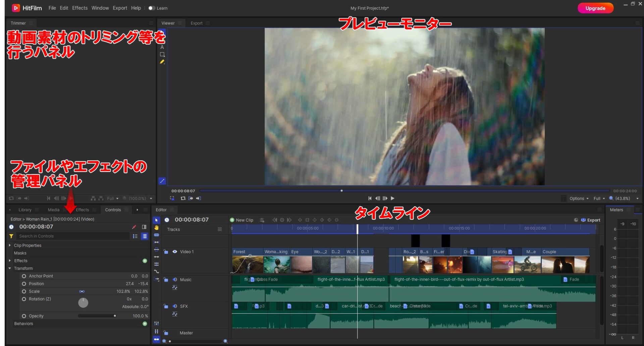This screenshot has height=346, width=644.
Task: Hide the Video 1 track with the eye toggle
Action: pos(175,251)
